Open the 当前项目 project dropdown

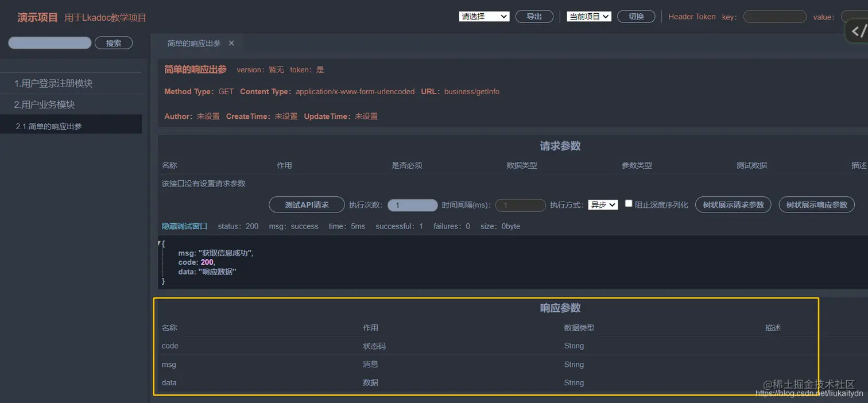[x=588, y=16]
